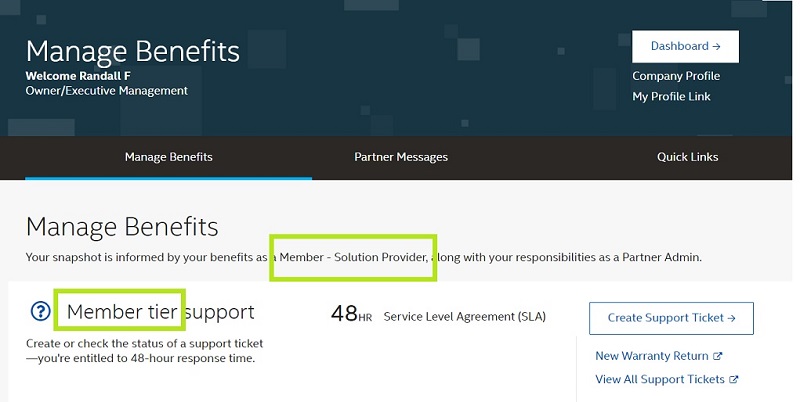Image resolution: width=800 pixels, height=402 pixels.
Task: Click external-link icon beside New Warranty Return
Action: coord(717,356)
